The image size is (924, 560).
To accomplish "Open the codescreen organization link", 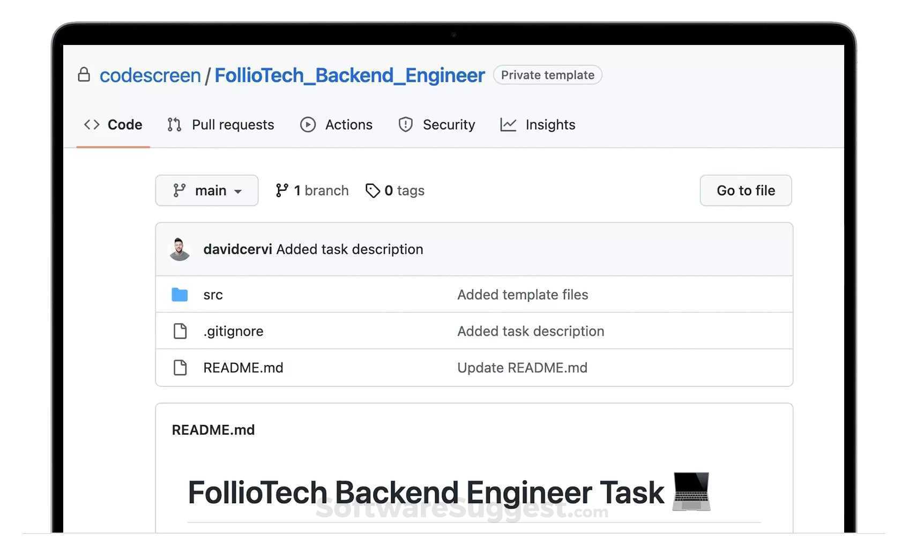I will [x=150, y=75].
